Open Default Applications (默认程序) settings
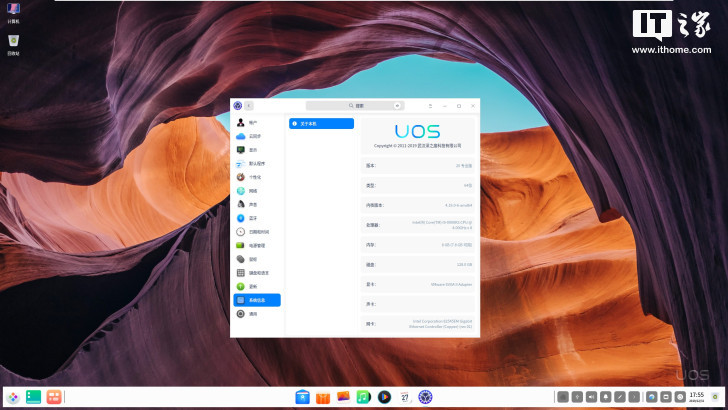The height and width of the screenshot is (410, 728). (x=257, y=163)
